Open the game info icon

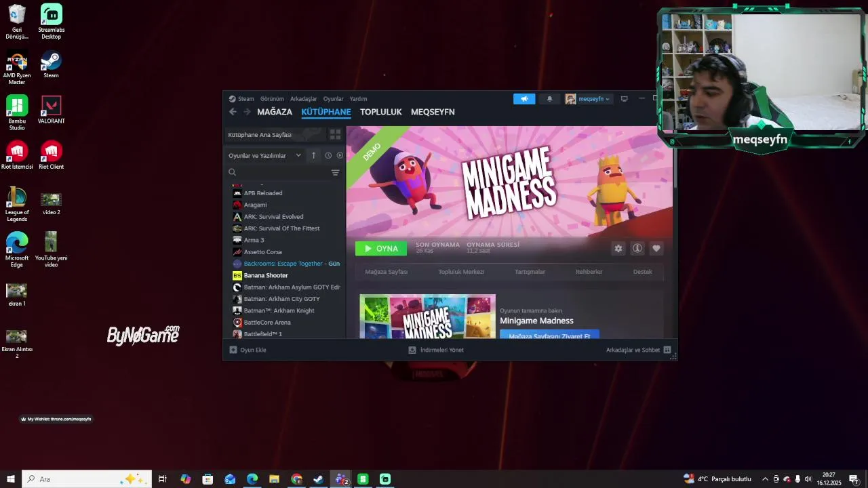pyautogui.click(x=637, y=249)
